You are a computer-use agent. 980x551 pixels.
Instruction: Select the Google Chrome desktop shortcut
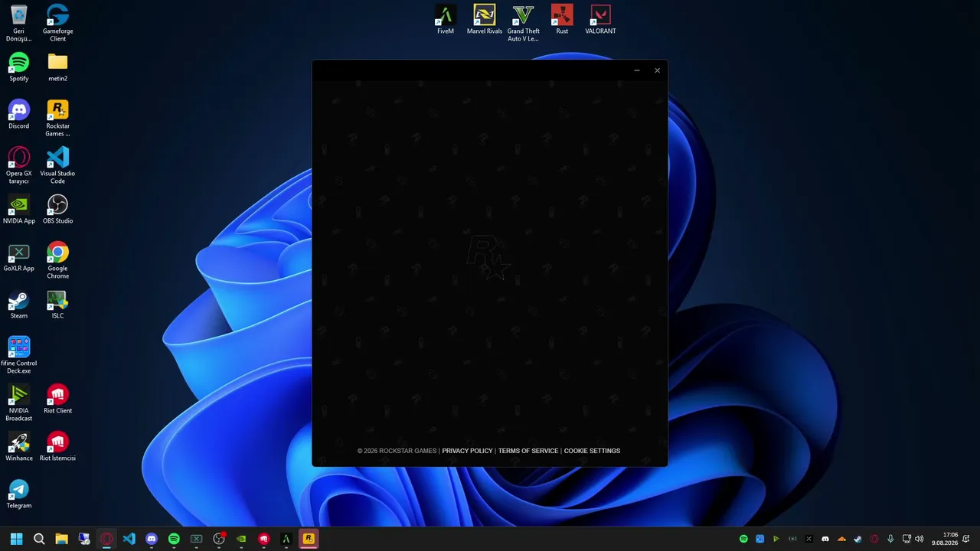point(57,261)
